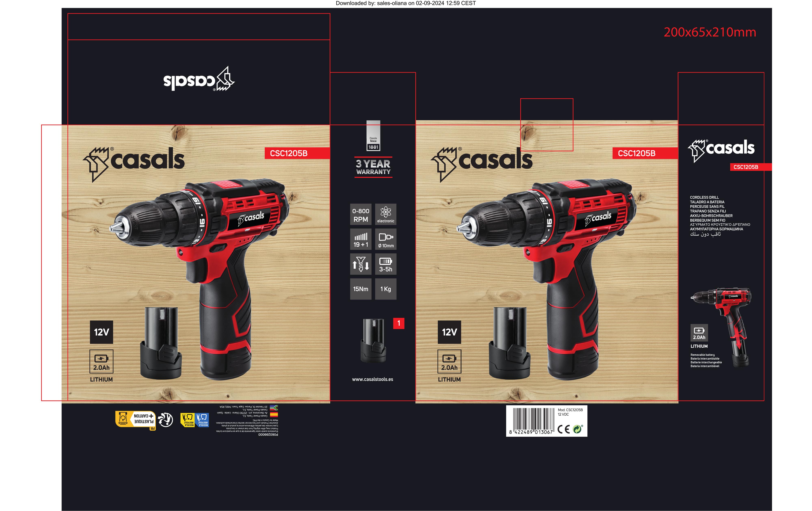Click the 15Nm torque tile
This screenshot has width=812, height=511.
(360, 289)
